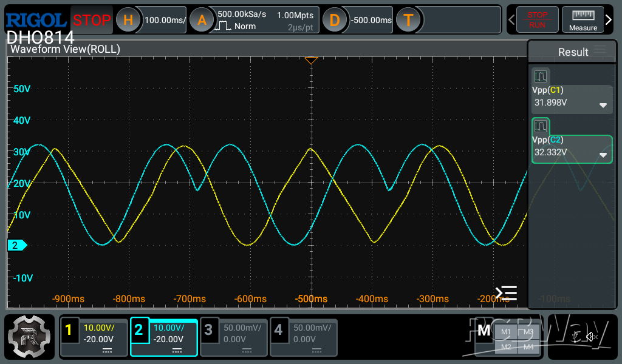Screen dimensions: 622x364
Task: Open the Result panel hamburger menu
Action: 600,50
